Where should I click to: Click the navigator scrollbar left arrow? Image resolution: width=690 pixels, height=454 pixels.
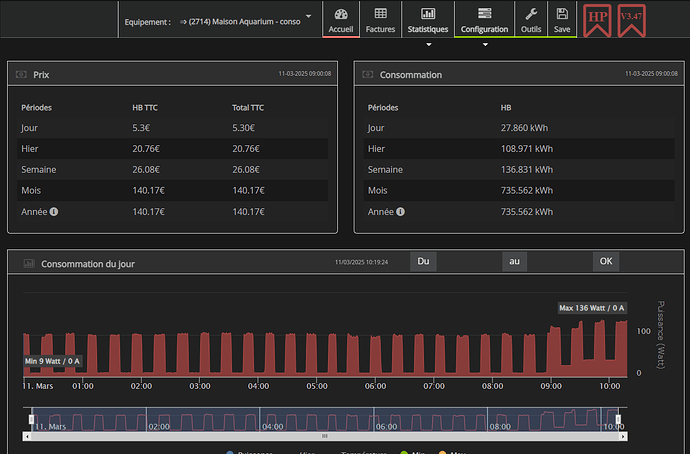pos(27,436)
